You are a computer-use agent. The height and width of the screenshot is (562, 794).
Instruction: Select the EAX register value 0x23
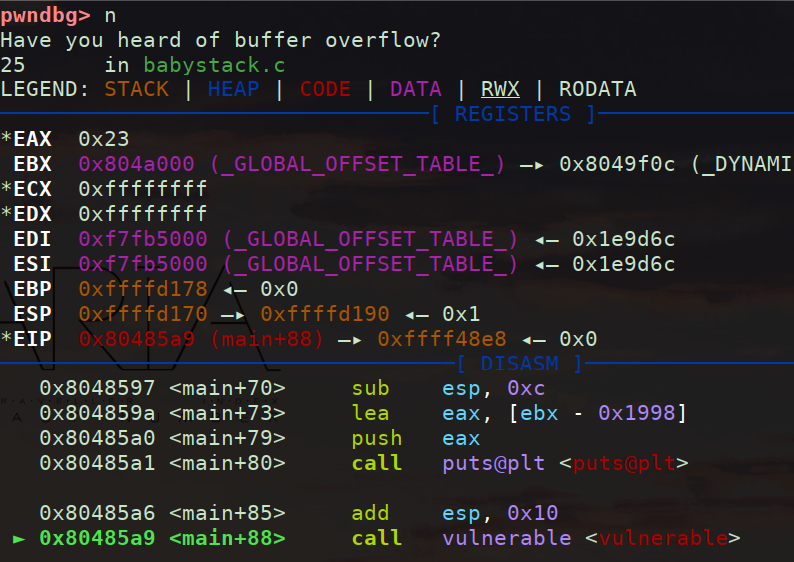[x=104, y=140]
